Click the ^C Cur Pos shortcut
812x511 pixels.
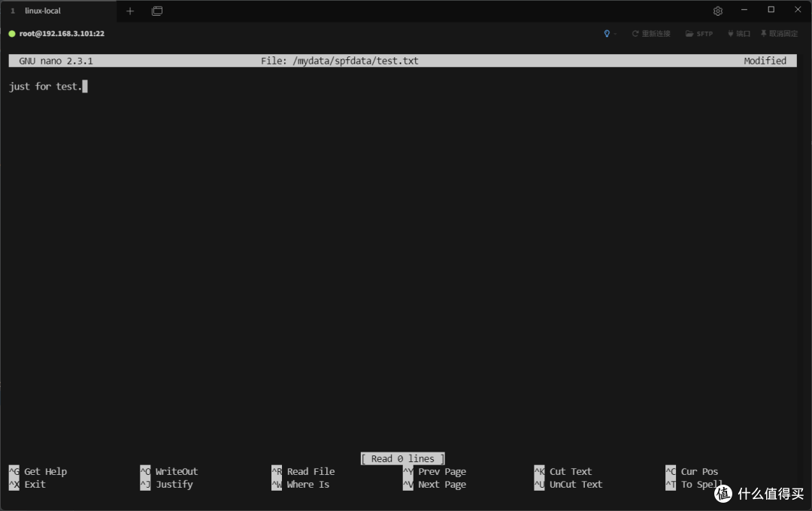pyautogui.click(x=692, y=472)
